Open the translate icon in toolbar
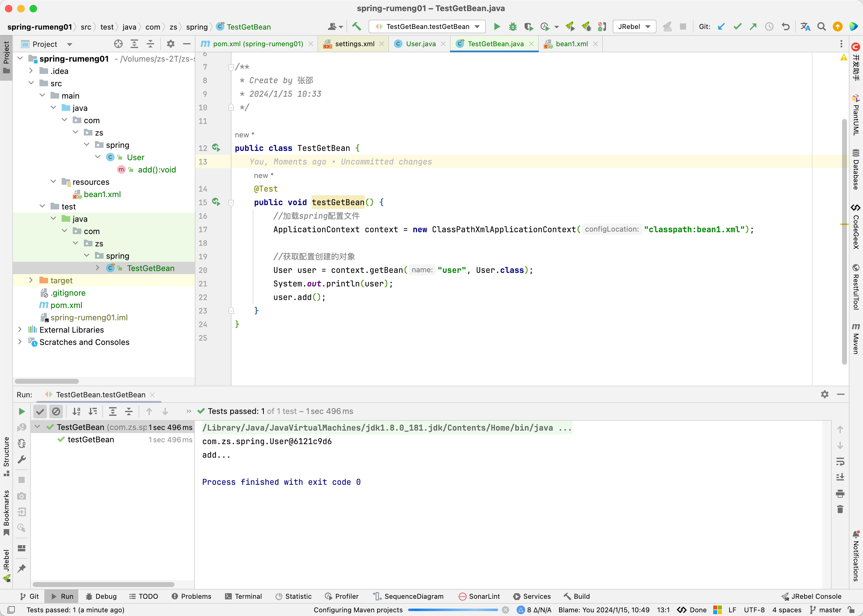863x616 pixels. coord(805,26)
